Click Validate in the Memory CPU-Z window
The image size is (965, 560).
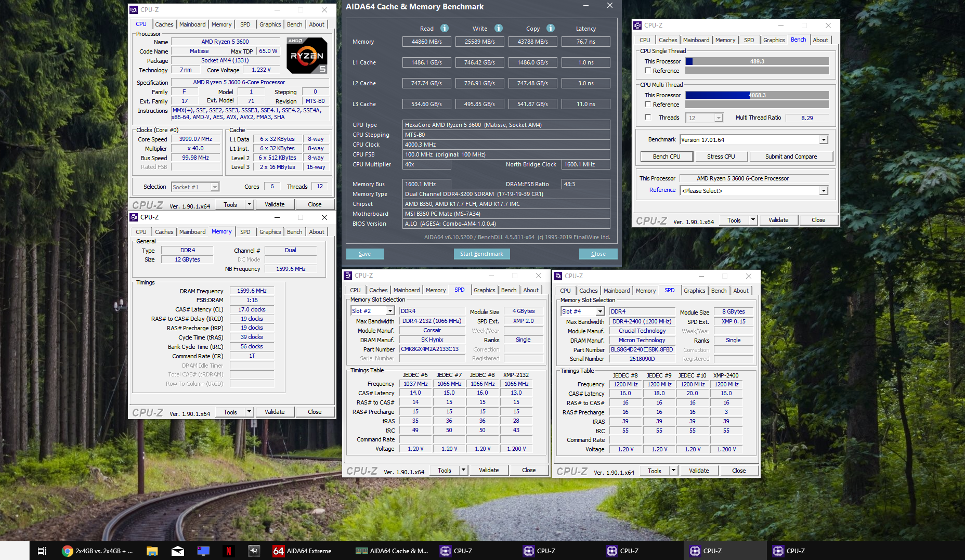coord(275,412)
